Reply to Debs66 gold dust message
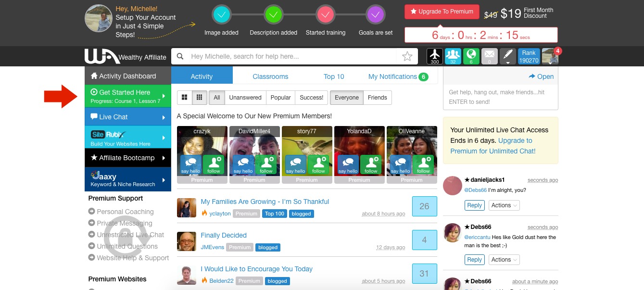 tap(474, 260)
